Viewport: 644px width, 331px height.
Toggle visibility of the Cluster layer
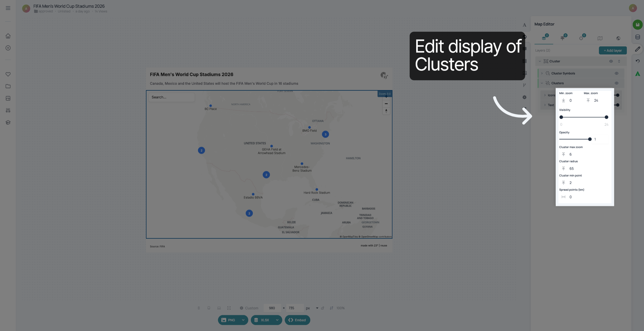click(611, 61)
